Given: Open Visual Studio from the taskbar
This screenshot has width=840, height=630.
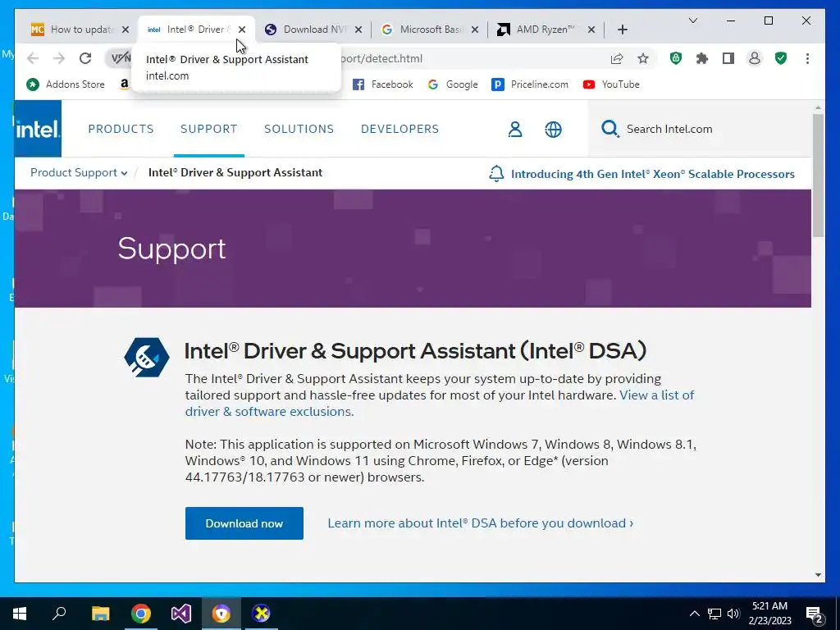Looking at the screenshot, I should click(x=181, y=614).
